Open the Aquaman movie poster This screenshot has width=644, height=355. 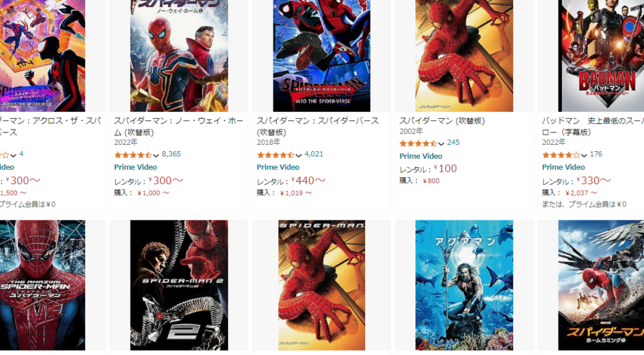click(464, 285)
